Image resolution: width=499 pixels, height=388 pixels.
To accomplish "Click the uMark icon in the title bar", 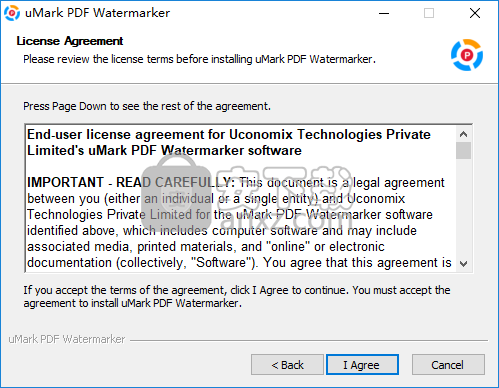I will pos(12,13).
